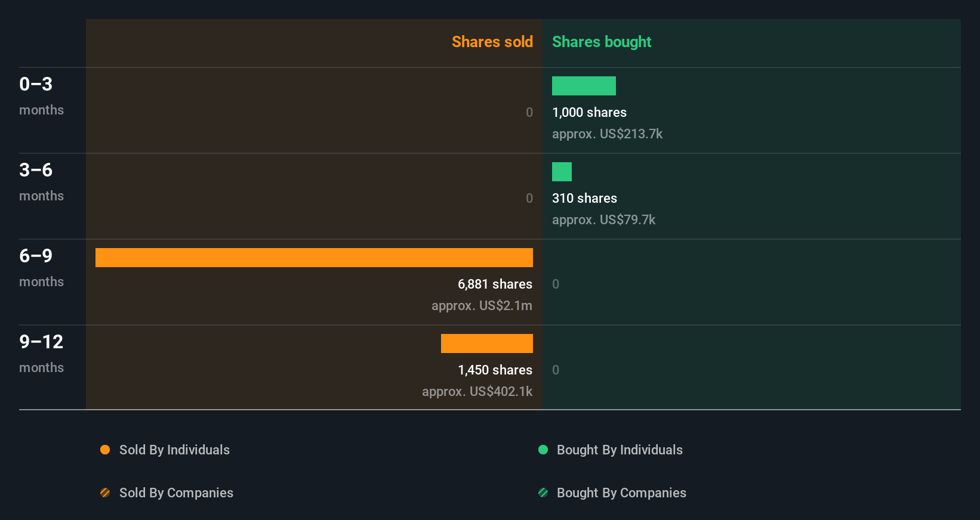
Task: Click the 3–6 months row label
Action: [41, 181]
